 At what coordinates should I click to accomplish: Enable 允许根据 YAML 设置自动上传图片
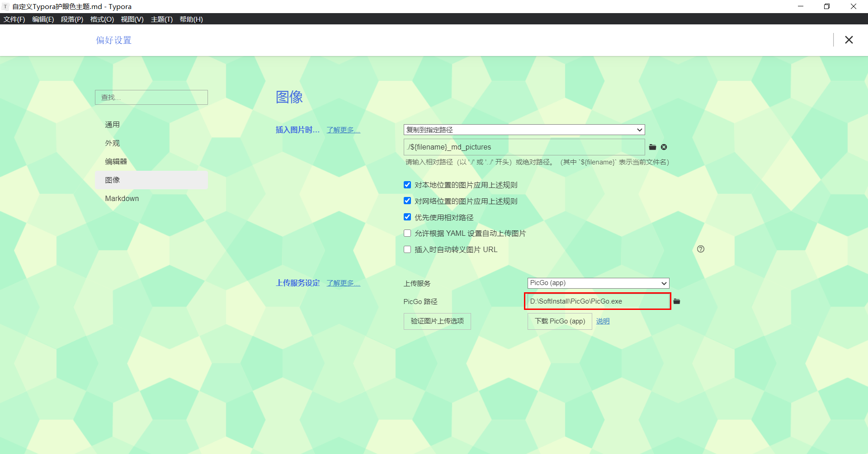click(x=407, y=233)
